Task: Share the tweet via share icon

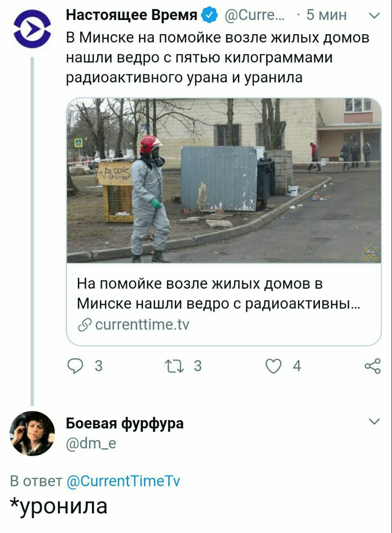Action: (372, 366)
